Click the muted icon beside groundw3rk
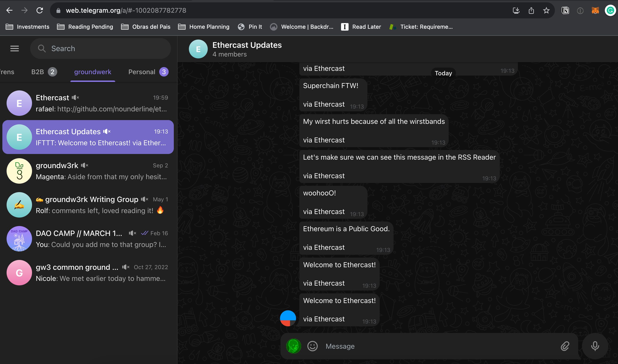Image resolution: width=618 pixels, height=364 pixels. click(x=84, y=165)
